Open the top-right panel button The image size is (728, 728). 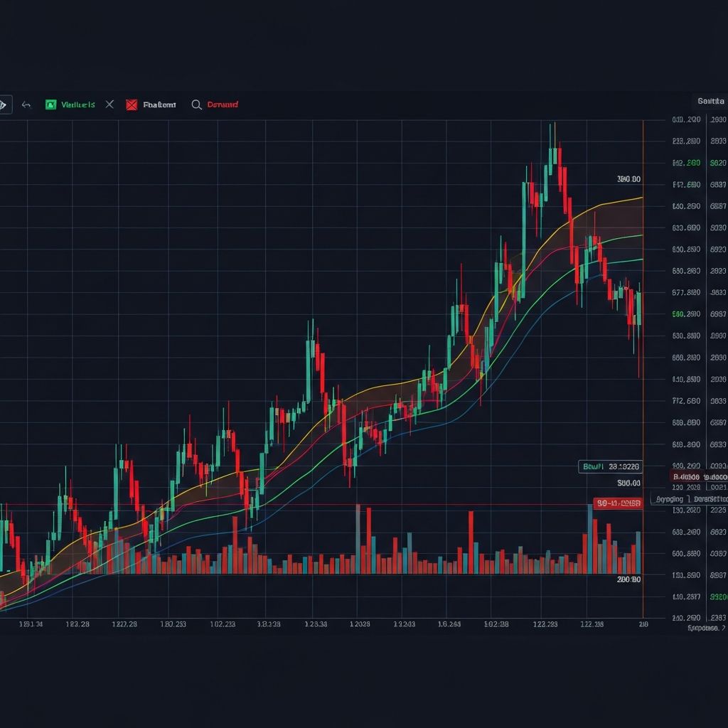click(x=710, y=102)
